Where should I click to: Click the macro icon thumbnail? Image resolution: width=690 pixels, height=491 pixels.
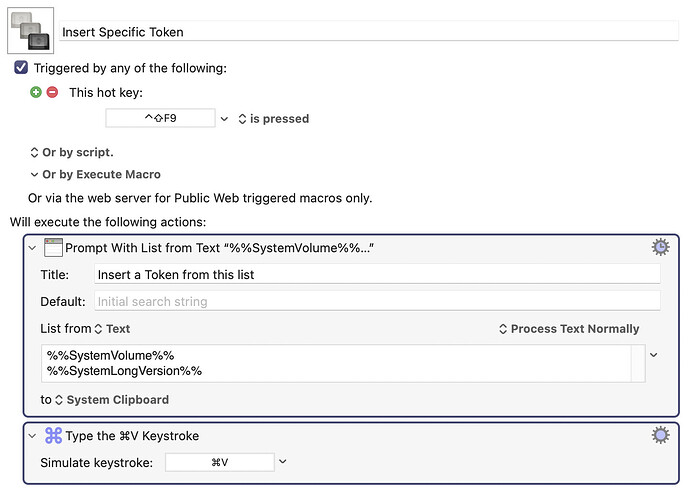click(30, 31)
